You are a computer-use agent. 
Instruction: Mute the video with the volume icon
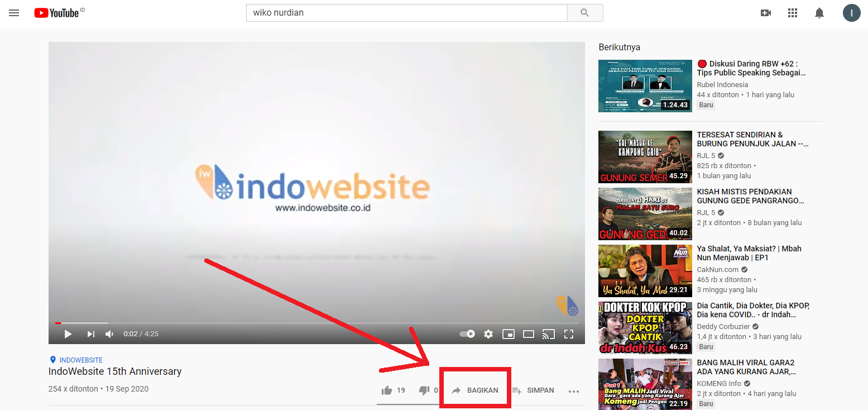click(x=109, y=333)
